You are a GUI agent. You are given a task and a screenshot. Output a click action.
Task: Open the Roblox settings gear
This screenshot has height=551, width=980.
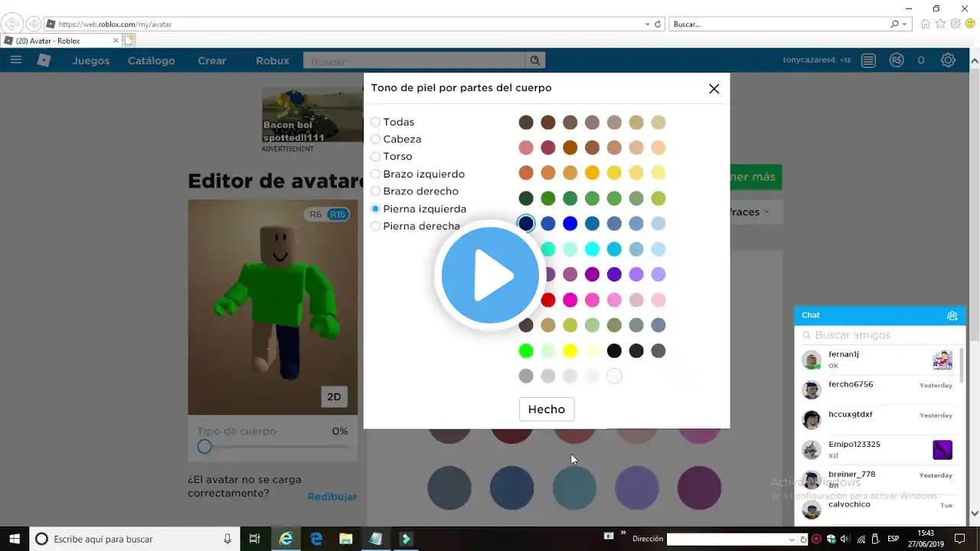pos(948,60)
